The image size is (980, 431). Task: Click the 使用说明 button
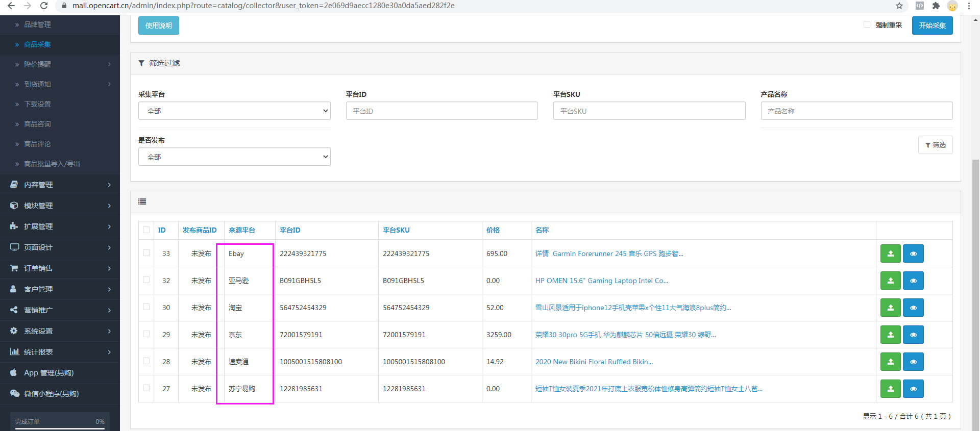click(159, 26)
